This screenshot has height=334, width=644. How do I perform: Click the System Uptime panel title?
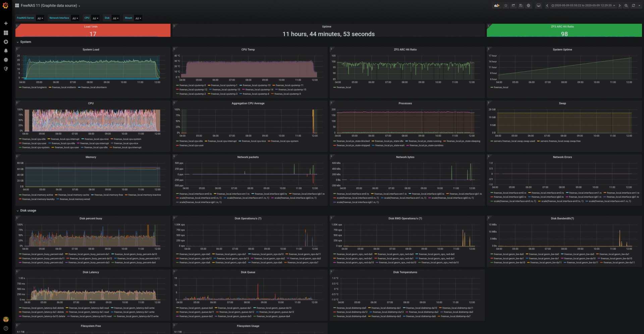pos(562,50)
